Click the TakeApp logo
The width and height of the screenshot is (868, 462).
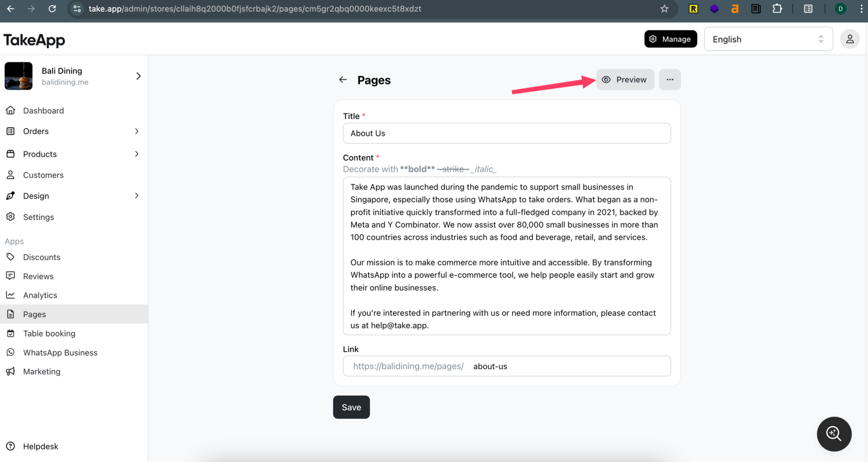point(34,40)
